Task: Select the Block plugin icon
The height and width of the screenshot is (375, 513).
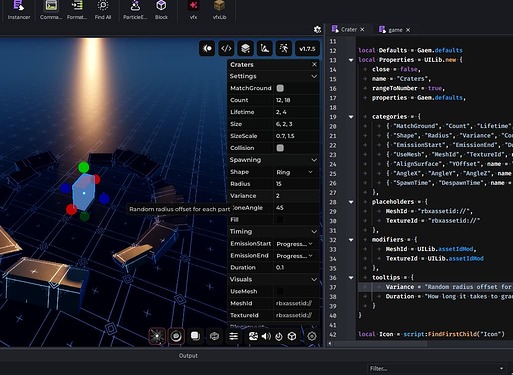Action: (161, 10)
